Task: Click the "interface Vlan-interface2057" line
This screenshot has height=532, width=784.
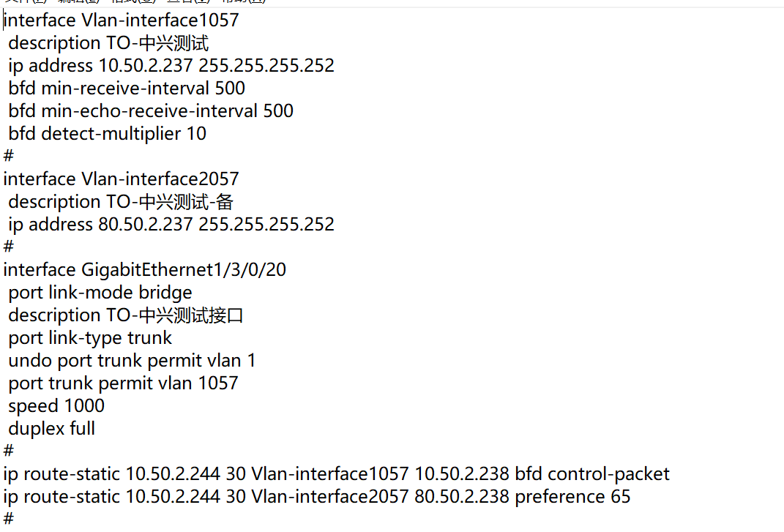Action: [x=122, y=179]
